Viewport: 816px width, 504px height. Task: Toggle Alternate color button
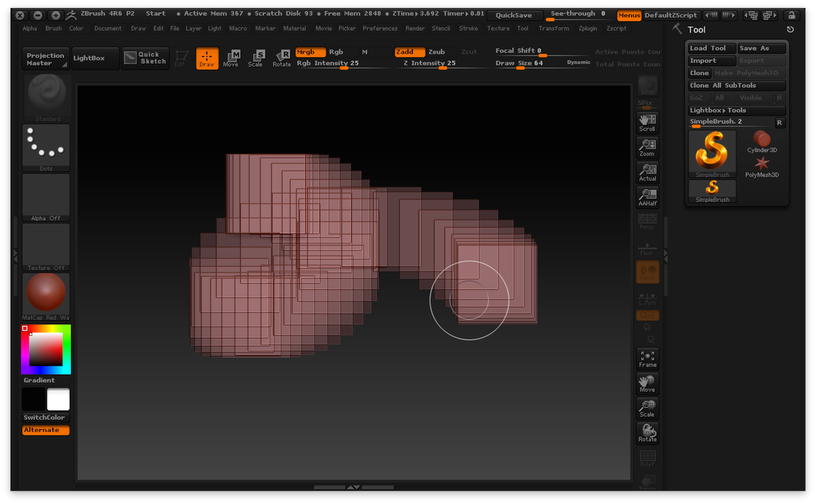[x=46, y=430]
